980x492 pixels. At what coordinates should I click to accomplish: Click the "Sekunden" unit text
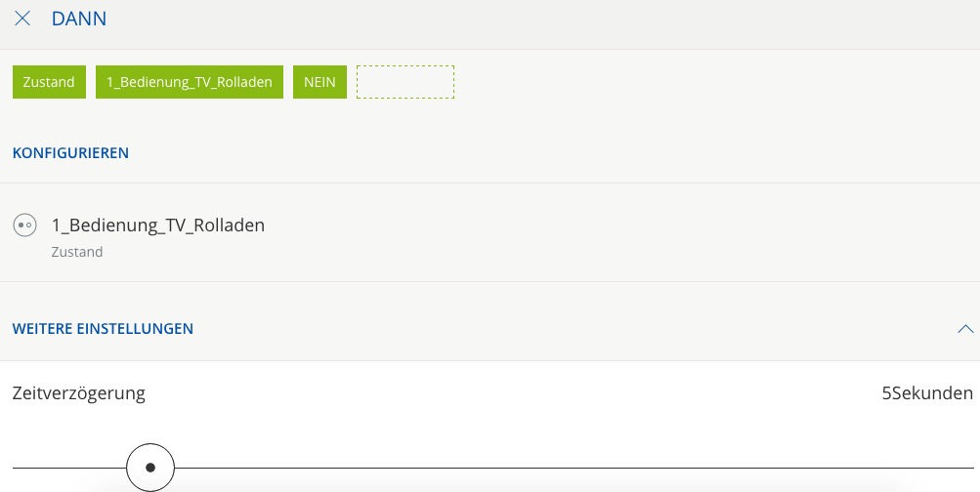point(932,393)
